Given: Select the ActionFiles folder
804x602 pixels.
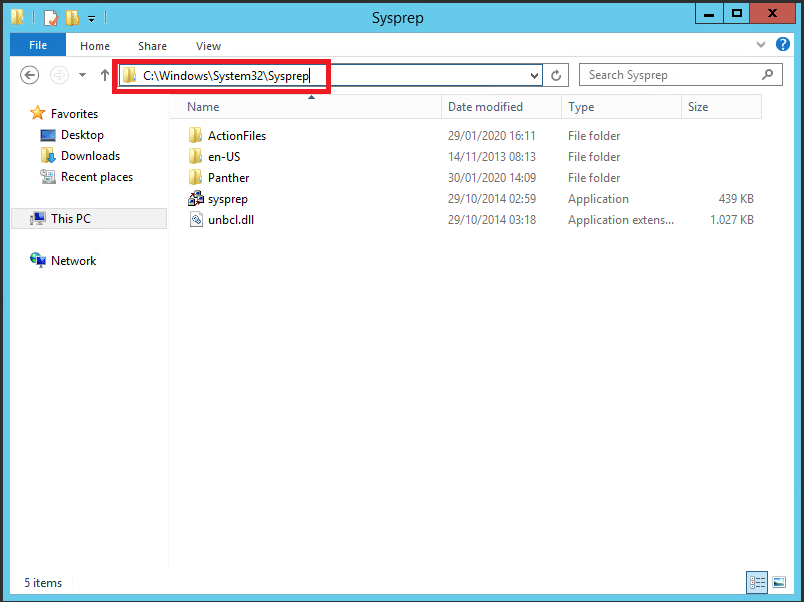Looking at the screenshot, I should pos(237,136).
